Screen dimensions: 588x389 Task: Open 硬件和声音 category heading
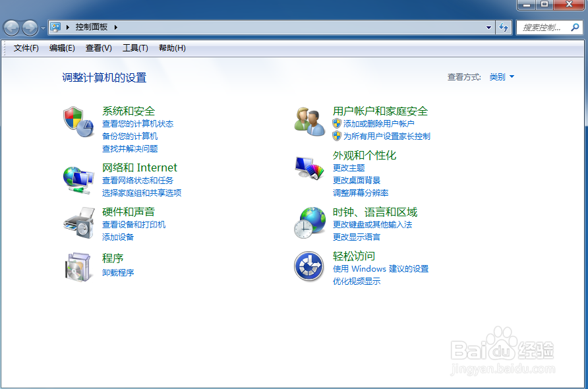[x=129, y=212]
